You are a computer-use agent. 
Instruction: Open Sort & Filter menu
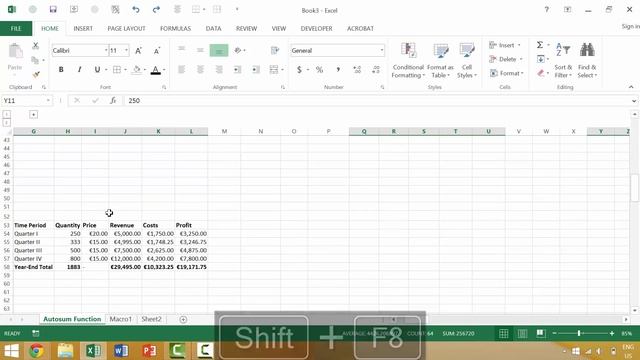[x=563, y=60]
